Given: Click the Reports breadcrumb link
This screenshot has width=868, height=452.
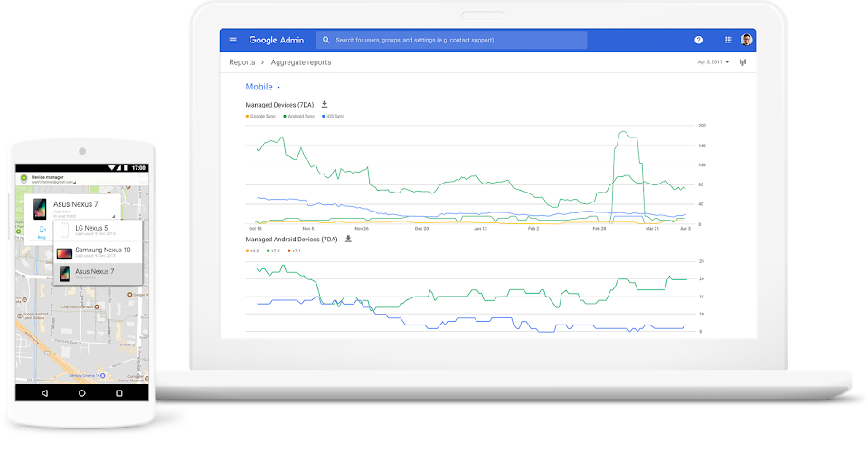Looking at the screenshot, I should coord(241,62).
